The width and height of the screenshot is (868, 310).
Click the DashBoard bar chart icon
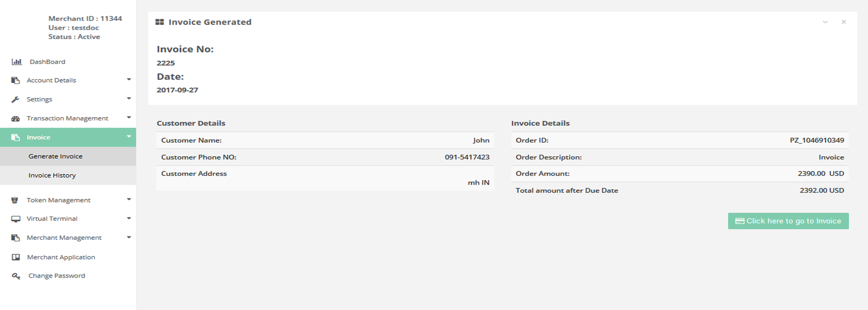point(17,62)
